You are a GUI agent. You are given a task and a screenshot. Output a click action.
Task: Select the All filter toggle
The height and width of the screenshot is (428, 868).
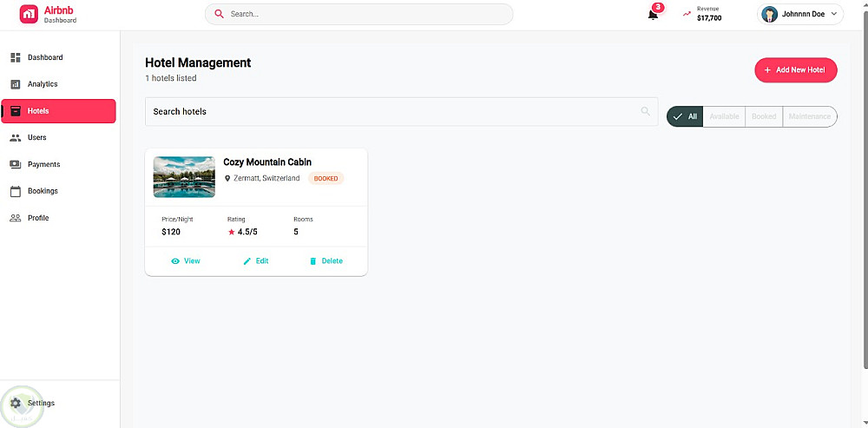[684, 116]
